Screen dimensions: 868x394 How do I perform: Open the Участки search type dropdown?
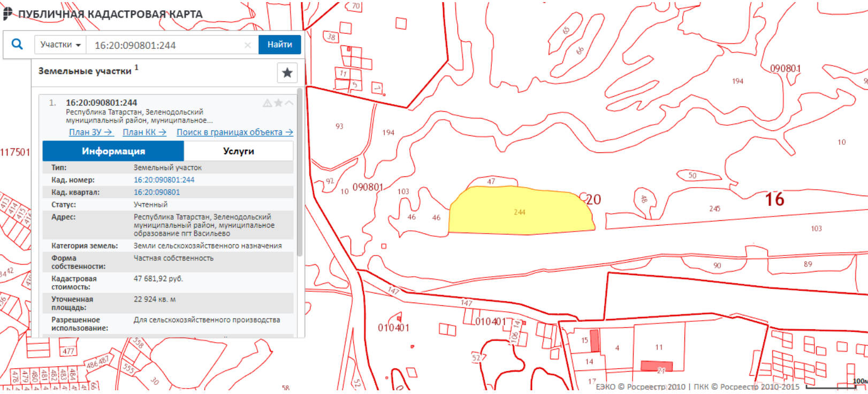click(x=60, y=45)
